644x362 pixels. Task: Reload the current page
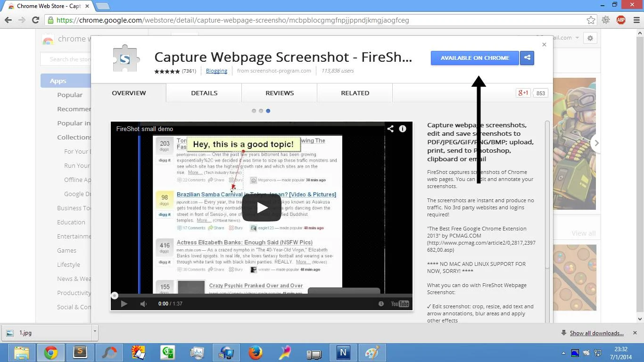35,20
